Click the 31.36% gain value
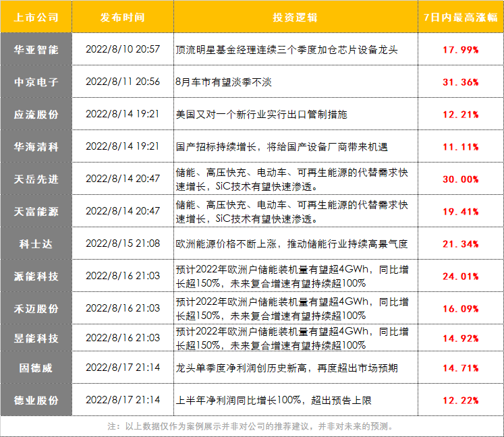 (x=461, y=82)
